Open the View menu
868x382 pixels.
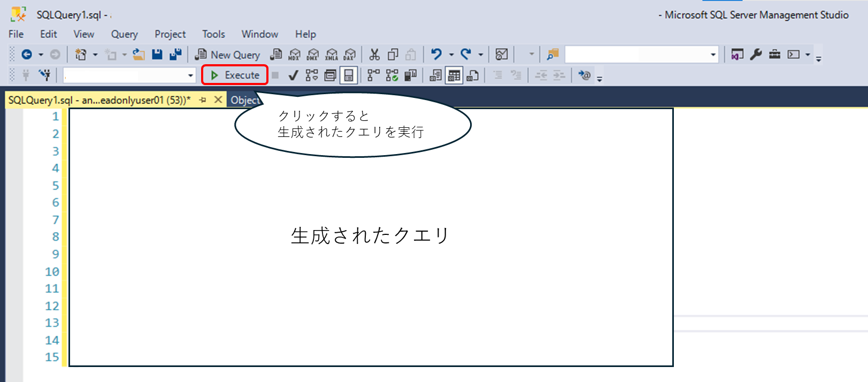click(84, 34)
